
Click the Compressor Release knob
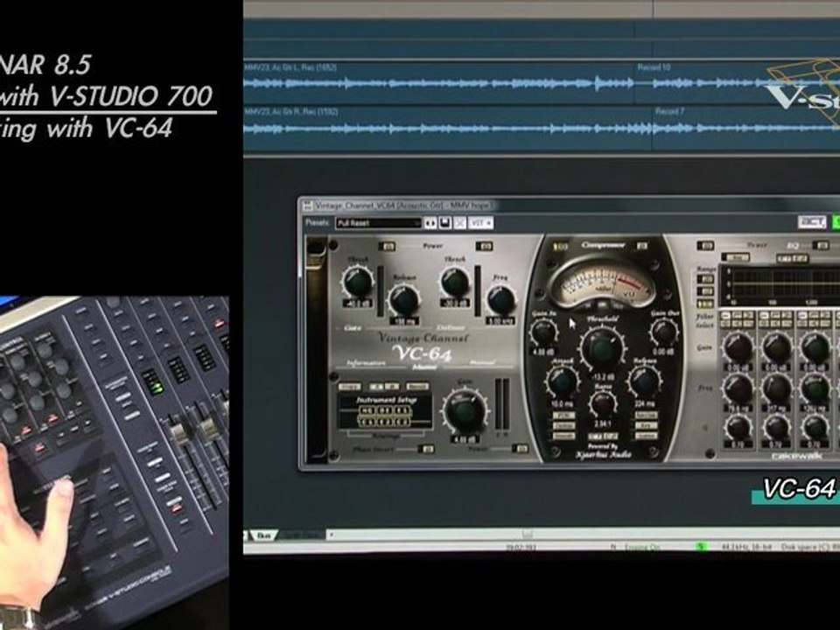[x=645, y=381]
